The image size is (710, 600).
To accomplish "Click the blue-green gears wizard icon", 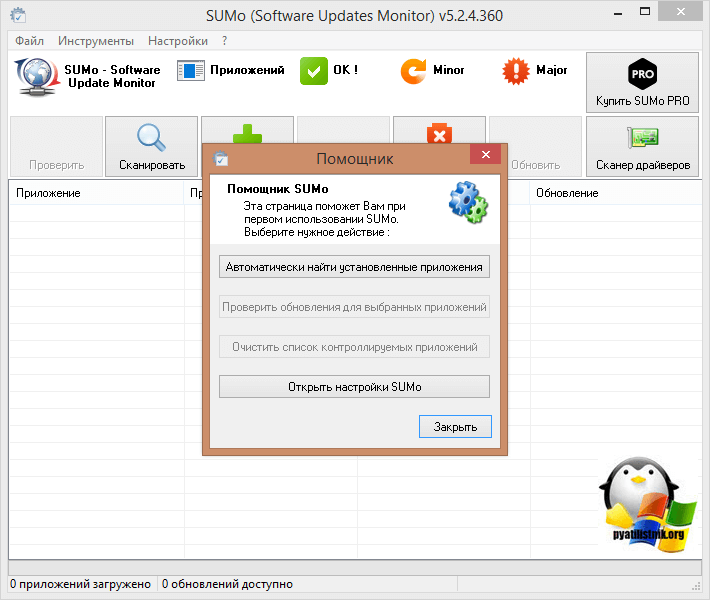I will (x=468, y=202).
